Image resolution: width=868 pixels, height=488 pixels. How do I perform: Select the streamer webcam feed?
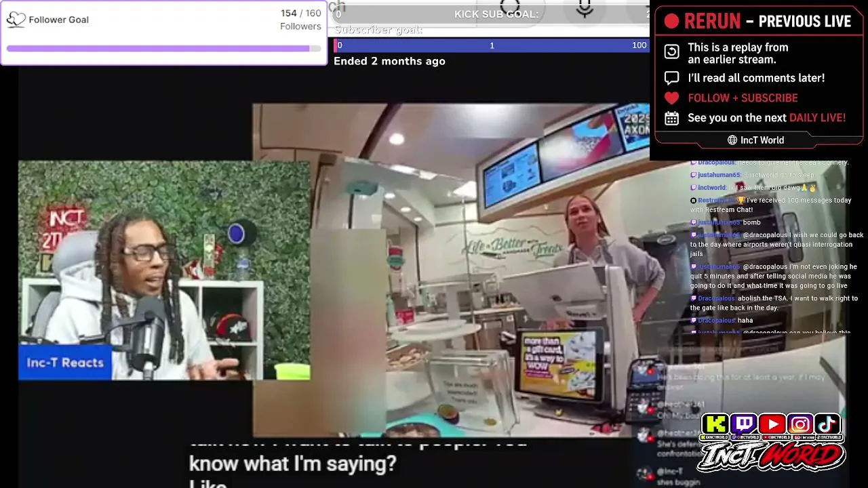[x=164, y=270]
